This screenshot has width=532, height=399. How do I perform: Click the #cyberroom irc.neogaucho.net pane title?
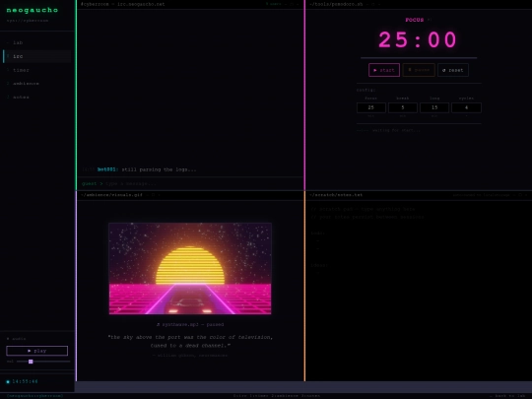[123, 4]
